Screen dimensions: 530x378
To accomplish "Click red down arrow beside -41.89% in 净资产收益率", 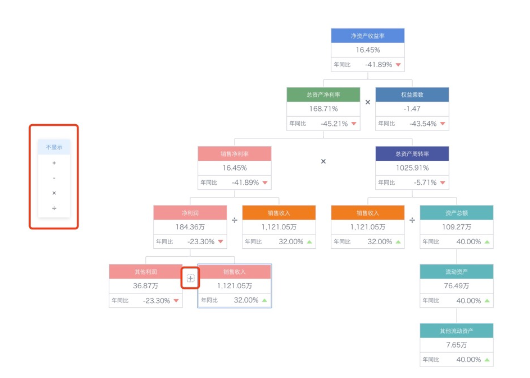I will tap(398, 65).
